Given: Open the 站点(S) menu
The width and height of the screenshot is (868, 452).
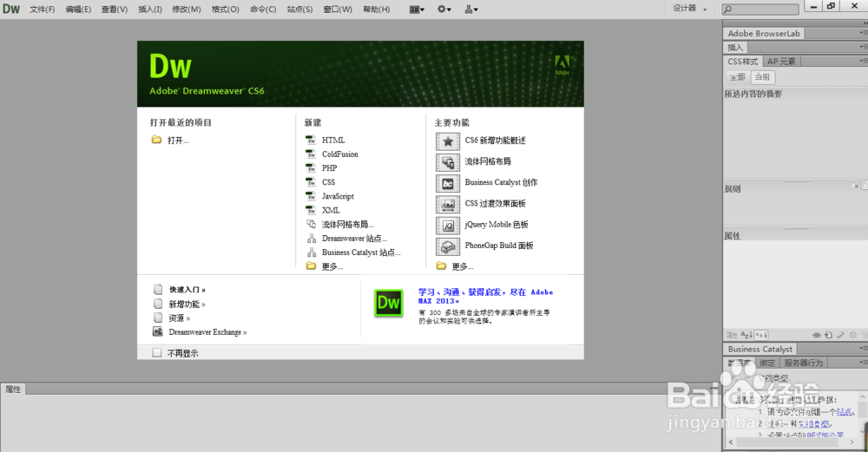Looking at the screenshot, I should click(299, 10).
